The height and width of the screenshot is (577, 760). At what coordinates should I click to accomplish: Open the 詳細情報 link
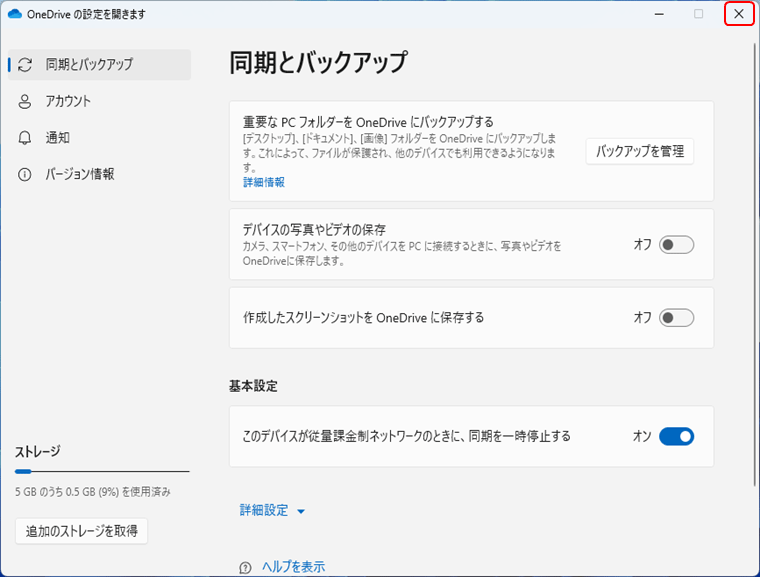(264, 182)
